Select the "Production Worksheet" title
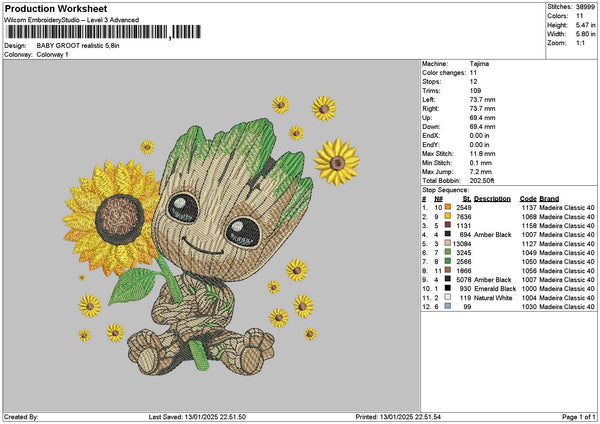600x424 pixels. pyautogui.click(x=56, y=8)
